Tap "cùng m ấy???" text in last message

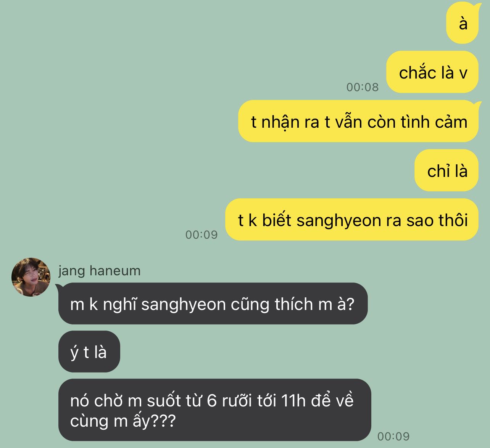123,421
